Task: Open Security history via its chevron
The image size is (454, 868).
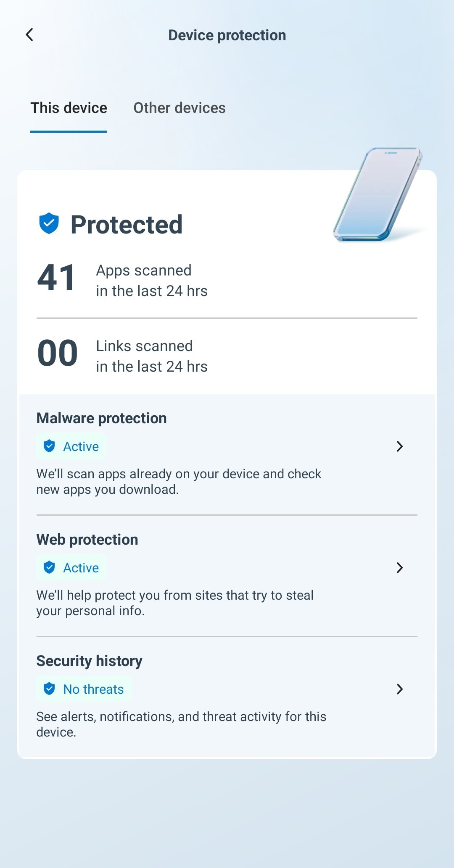Action: [x=400, y=689]
